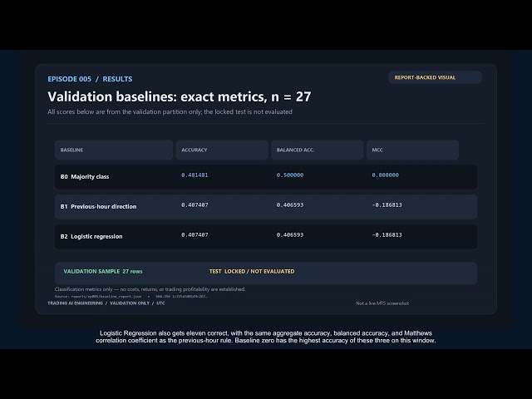Click the VALIDATION SAMPLE 27 rows label
The width and height of the screenshot is (532, 399).
pos(103,272)
